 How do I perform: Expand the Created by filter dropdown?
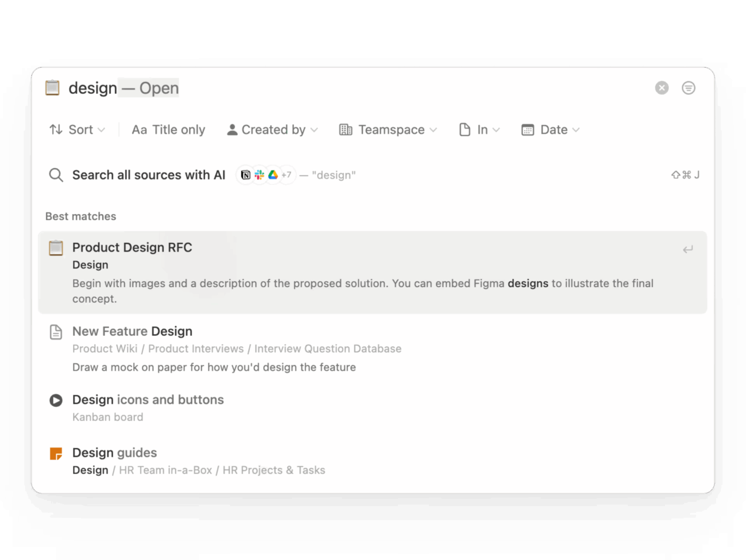272,129
